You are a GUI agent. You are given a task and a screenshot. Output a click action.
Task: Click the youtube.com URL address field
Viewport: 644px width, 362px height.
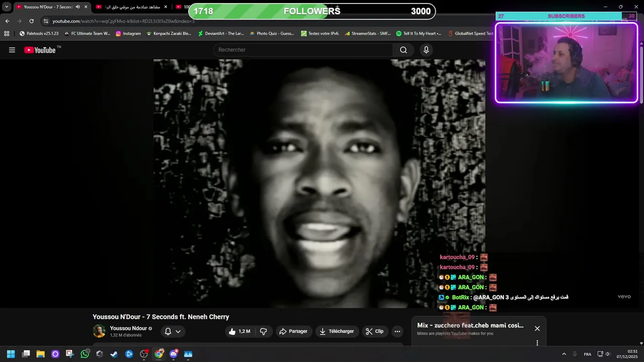(x=123, y=21)
